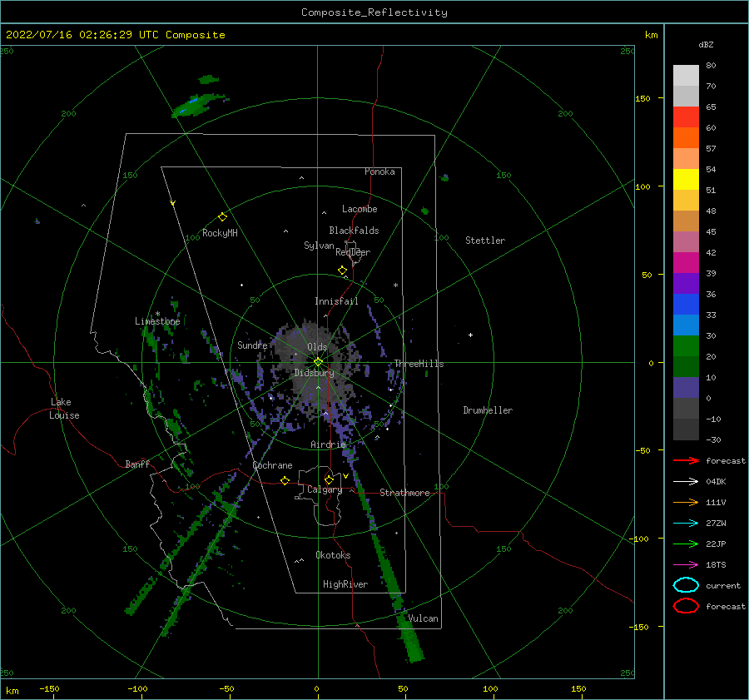Pick the yellow 51-54 dBZ color swatch
Viewport: 749px width, 700px height.
[x=686, y=179]
